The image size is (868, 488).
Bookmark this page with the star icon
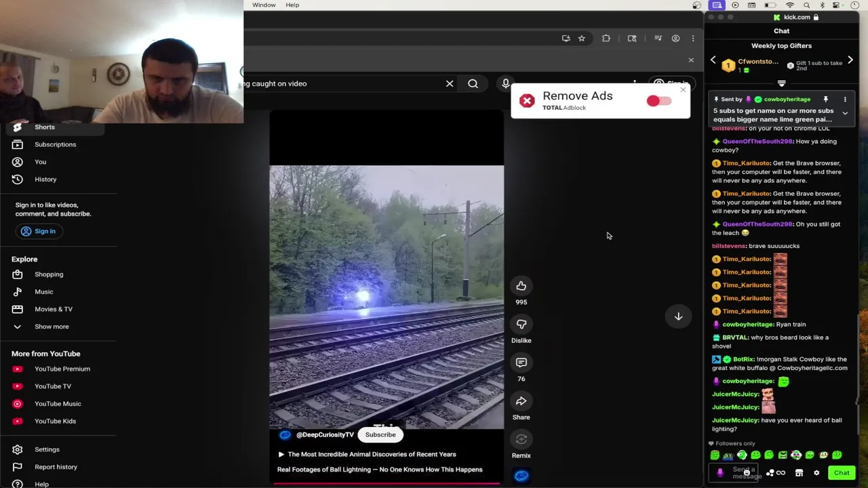tap(581, 39)
